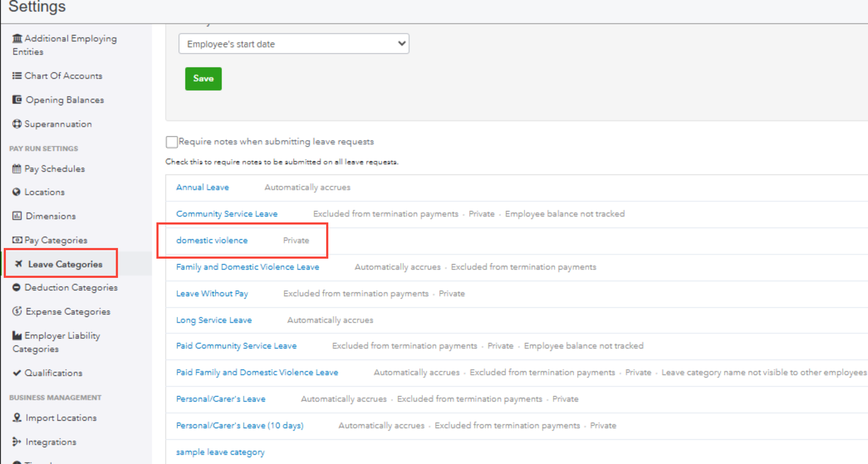Open Integrations from the sidebar
The image size is (868, 464).
tap(51, 442)
